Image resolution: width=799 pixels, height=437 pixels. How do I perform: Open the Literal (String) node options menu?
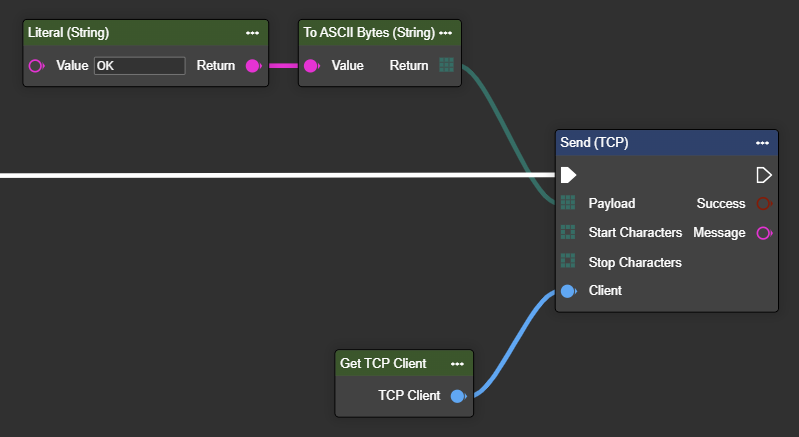click(x=252, y=33)
